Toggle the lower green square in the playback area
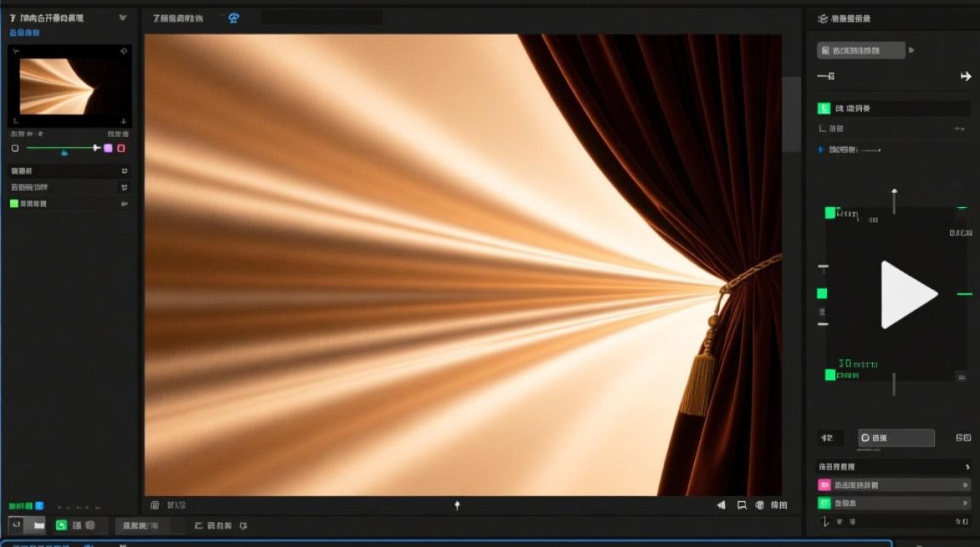 [x=830, y=375]
